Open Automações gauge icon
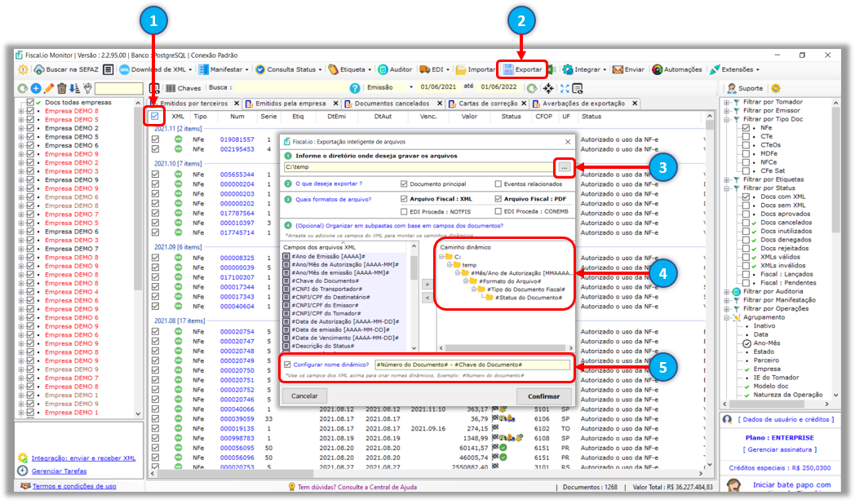Image resolution: width=855 pixels, height=504 pixels. [x=657, y=70]
